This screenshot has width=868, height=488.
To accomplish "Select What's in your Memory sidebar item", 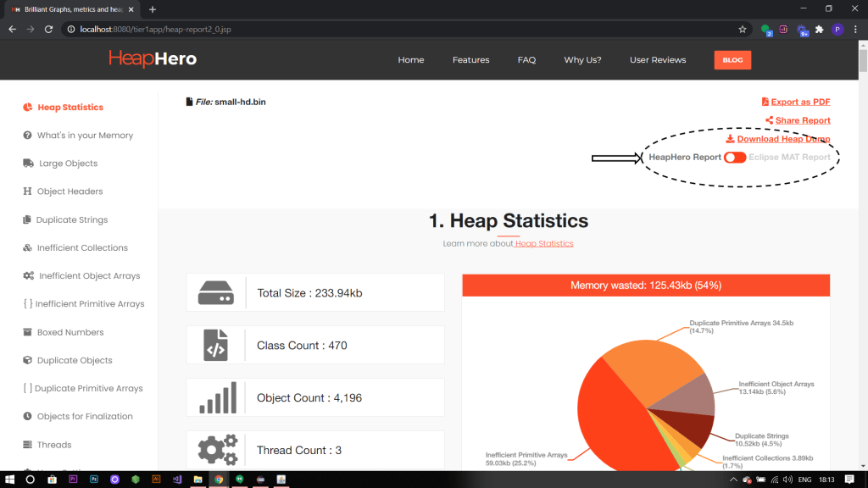I will coord(85,136).
